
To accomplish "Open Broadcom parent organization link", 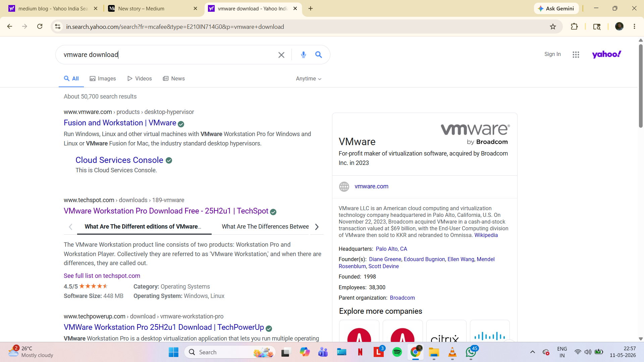I will (402, 298).
